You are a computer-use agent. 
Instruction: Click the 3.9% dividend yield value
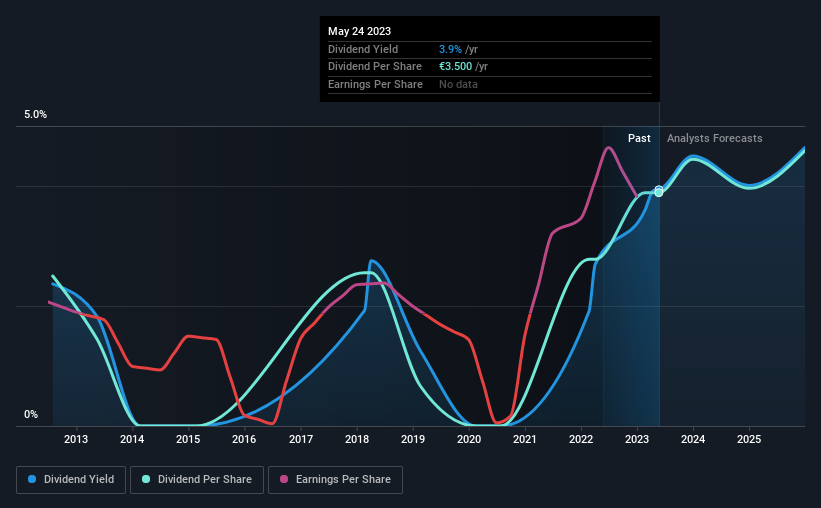pyautogui.click(x=450, y=49)
